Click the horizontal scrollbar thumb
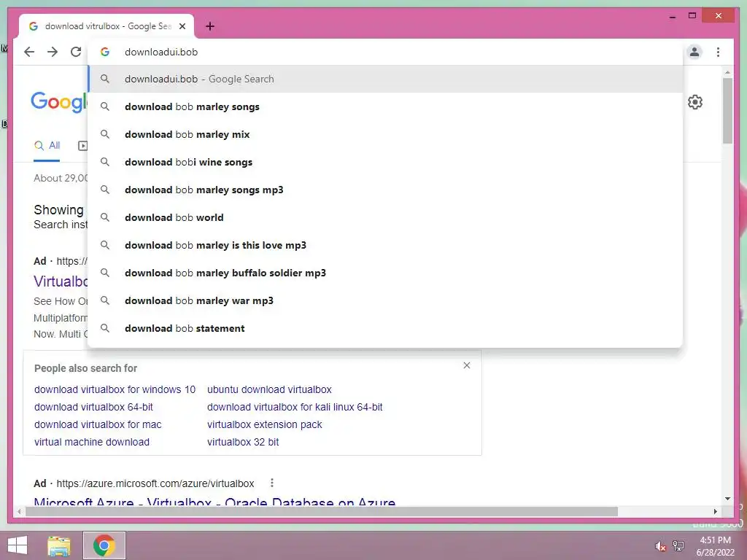 pos(322,511)
